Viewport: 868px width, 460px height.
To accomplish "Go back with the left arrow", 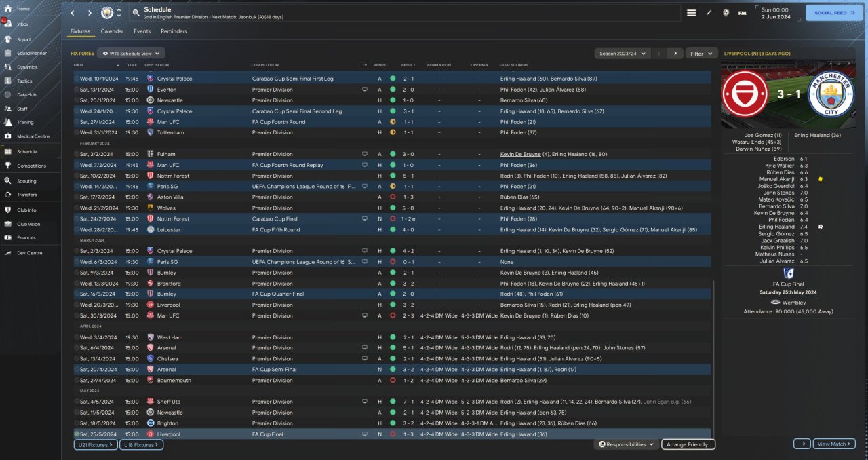I will click(73, 13).
